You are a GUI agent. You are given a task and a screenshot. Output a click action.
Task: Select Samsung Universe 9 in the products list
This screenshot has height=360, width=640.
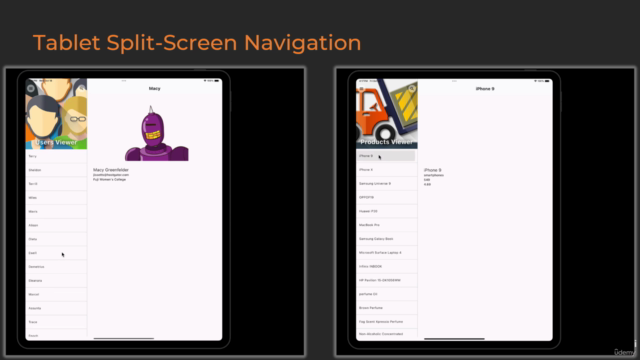click(387, 184)
